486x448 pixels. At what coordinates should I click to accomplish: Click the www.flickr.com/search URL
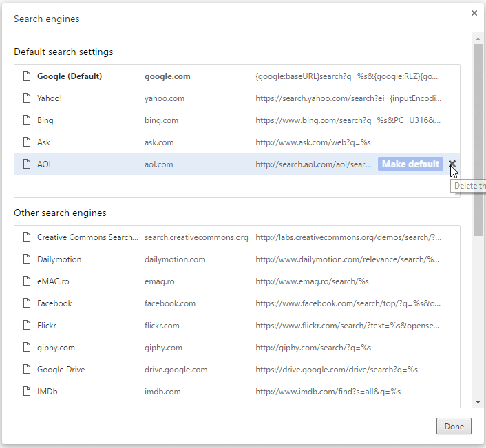(347, 326)
